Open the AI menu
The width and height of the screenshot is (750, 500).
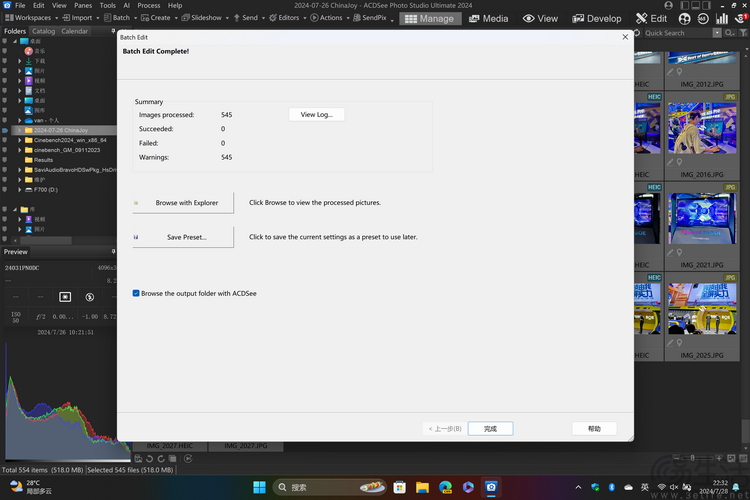[x=127, y=5]
